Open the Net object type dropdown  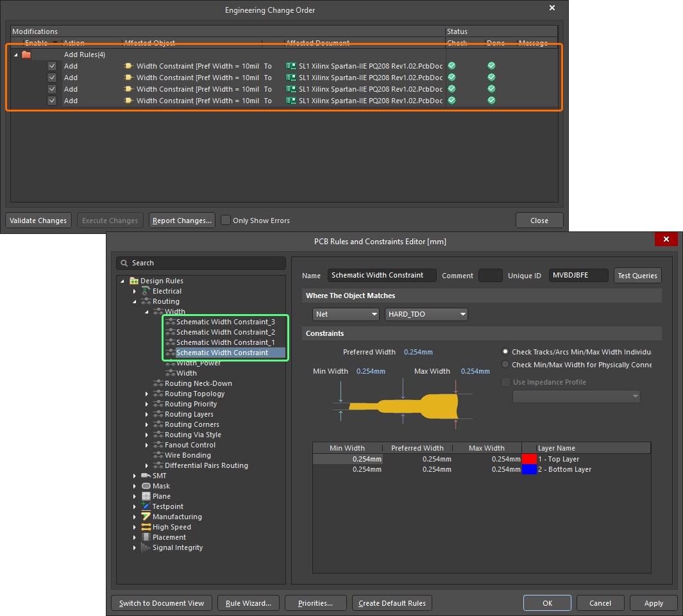tap(346, 314)
